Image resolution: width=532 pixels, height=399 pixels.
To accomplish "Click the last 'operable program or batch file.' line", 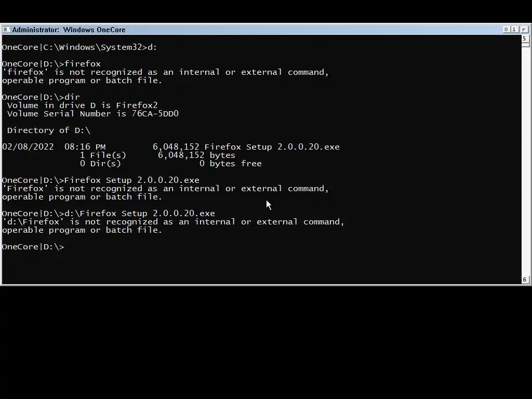I will pos(82,230).
